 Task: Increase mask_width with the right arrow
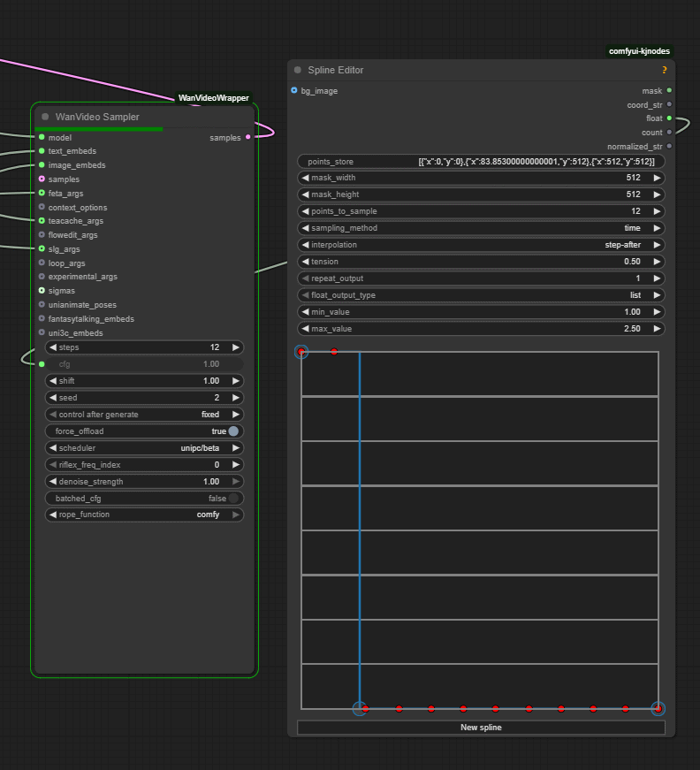coord(657,178)
